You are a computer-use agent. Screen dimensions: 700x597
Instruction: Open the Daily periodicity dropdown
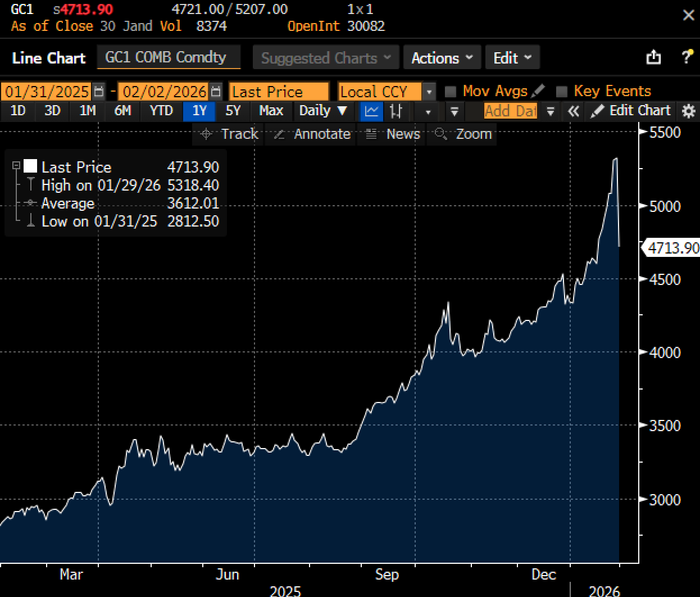[322, 111]
